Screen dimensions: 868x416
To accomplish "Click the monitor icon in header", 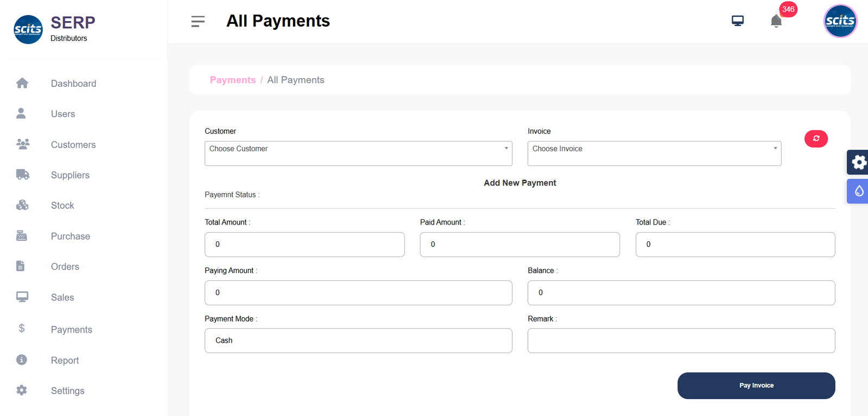I will click(737, 21).
